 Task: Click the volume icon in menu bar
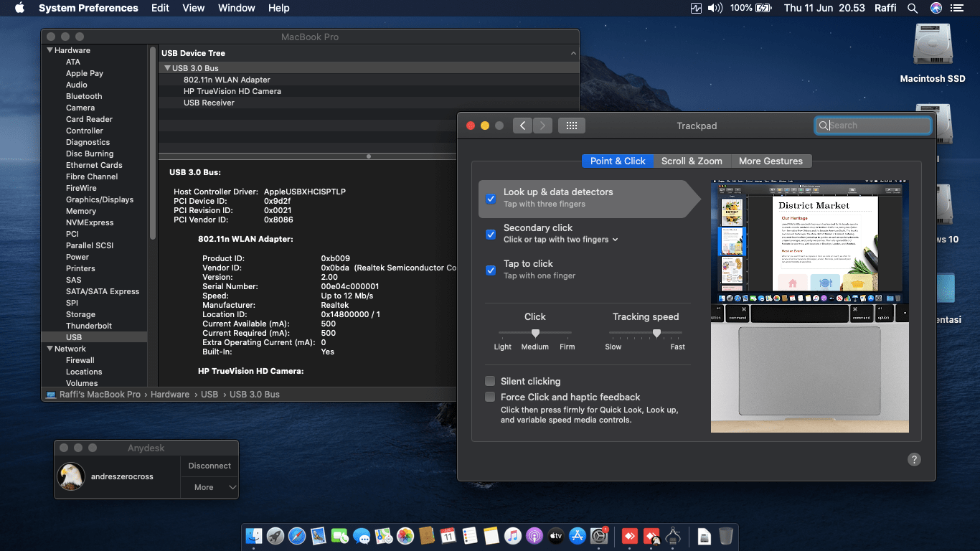[715, 8]
